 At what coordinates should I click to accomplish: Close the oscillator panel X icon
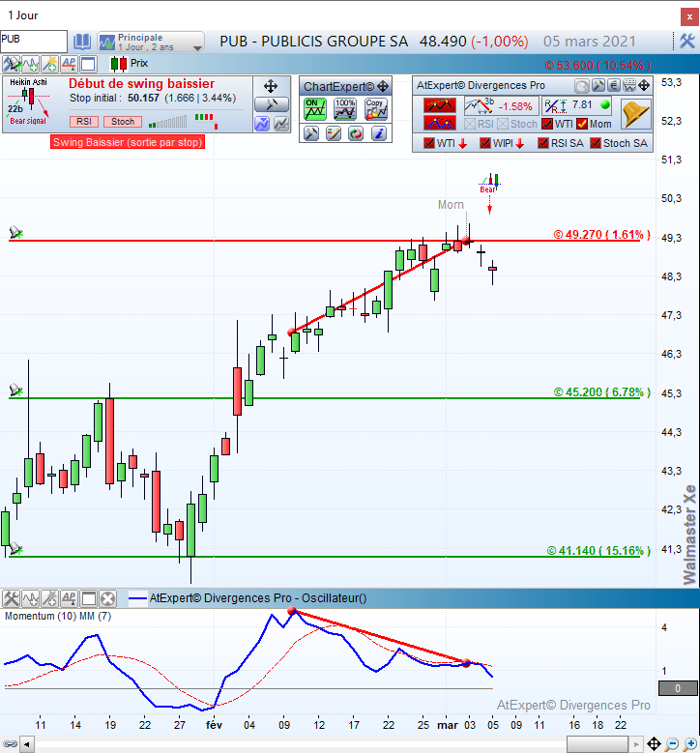coord(108,598)
